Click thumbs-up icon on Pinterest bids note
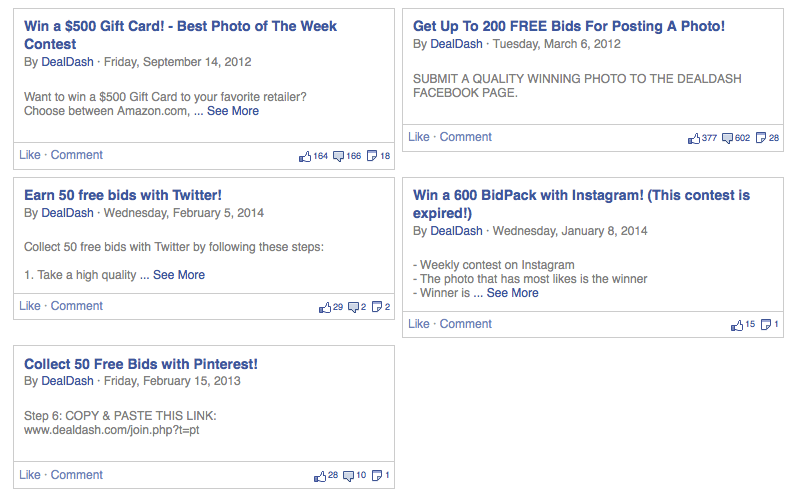The height and width of the screenshot is (497, 798). [320, 476]
